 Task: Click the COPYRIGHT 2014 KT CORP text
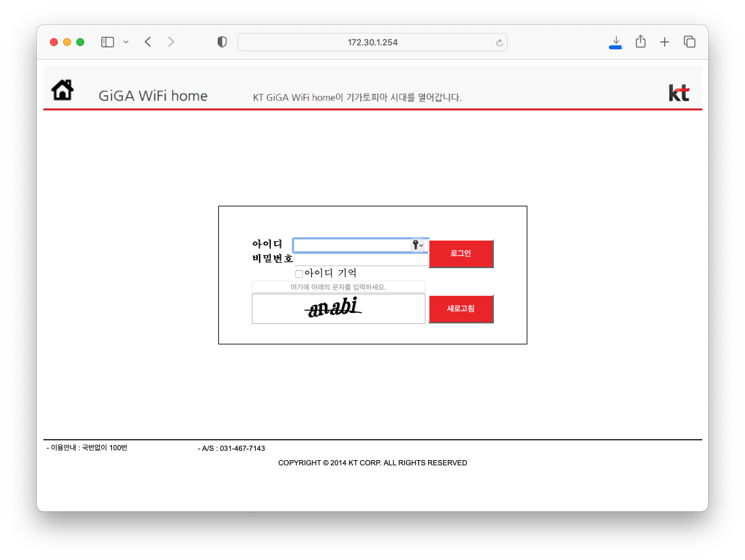coord(372,463)
